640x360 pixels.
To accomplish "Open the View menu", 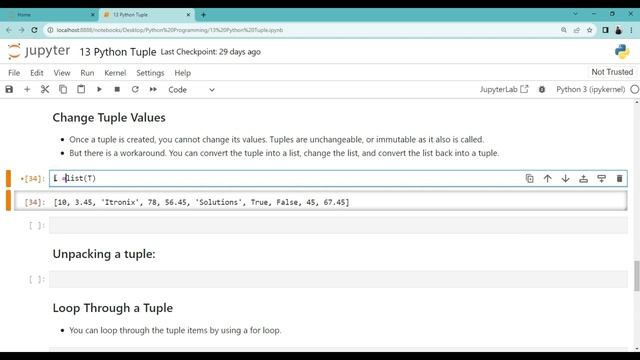I will tap(62, 73).
